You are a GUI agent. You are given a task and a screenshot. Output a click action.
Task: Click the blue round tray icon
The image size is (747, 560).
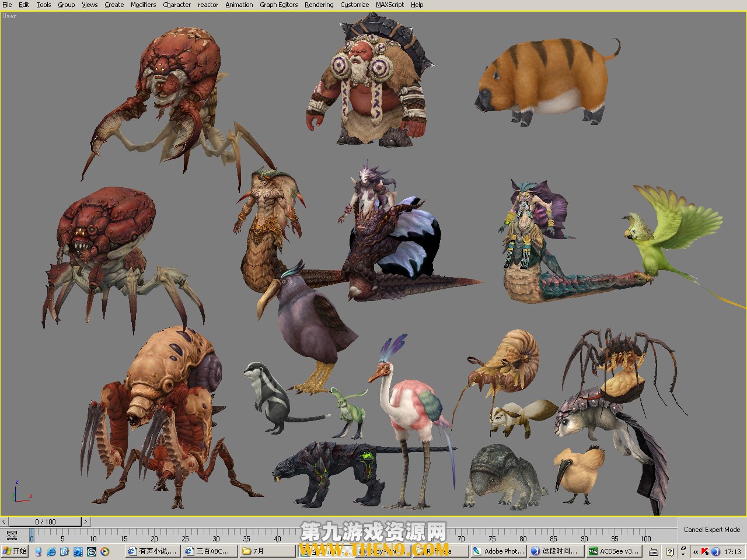point(715,551)
